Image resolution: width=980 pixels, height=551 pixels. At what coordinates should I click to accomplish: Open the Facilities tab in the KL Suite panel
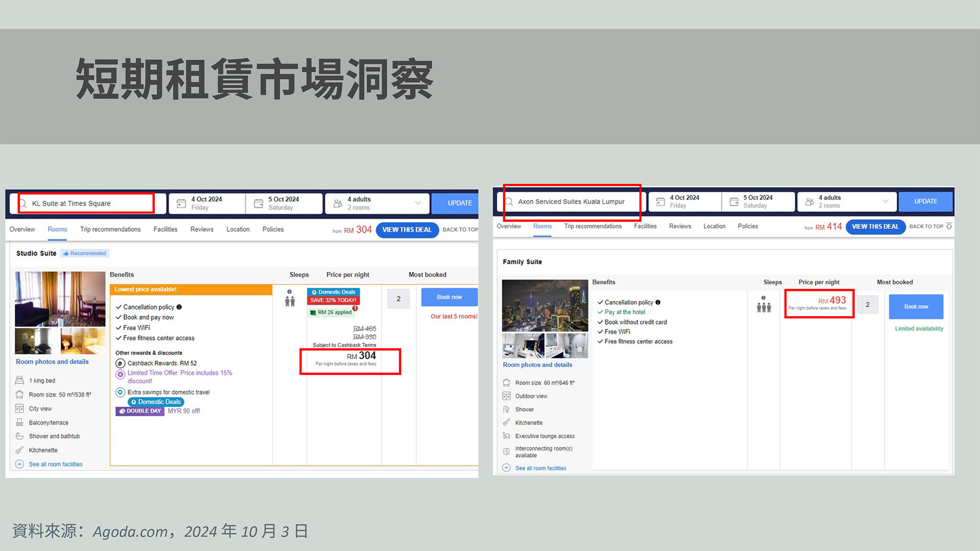click(x=165, y=230)
